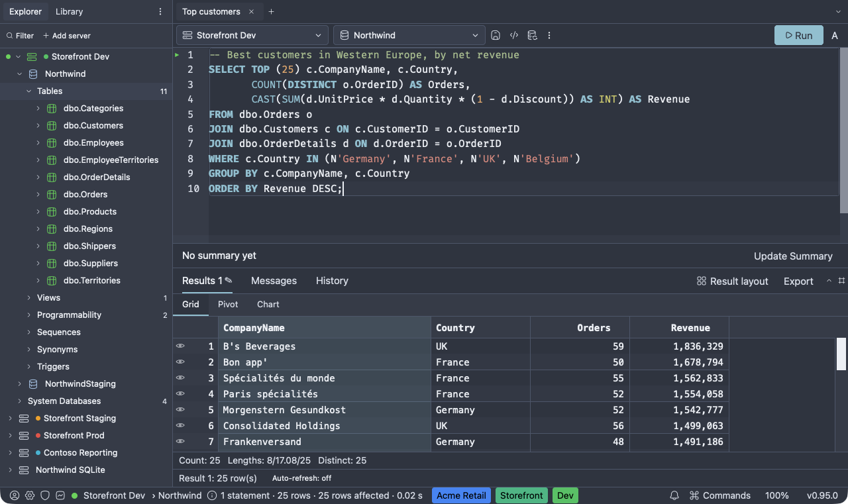Run the query with Run button

click(799, 35)
